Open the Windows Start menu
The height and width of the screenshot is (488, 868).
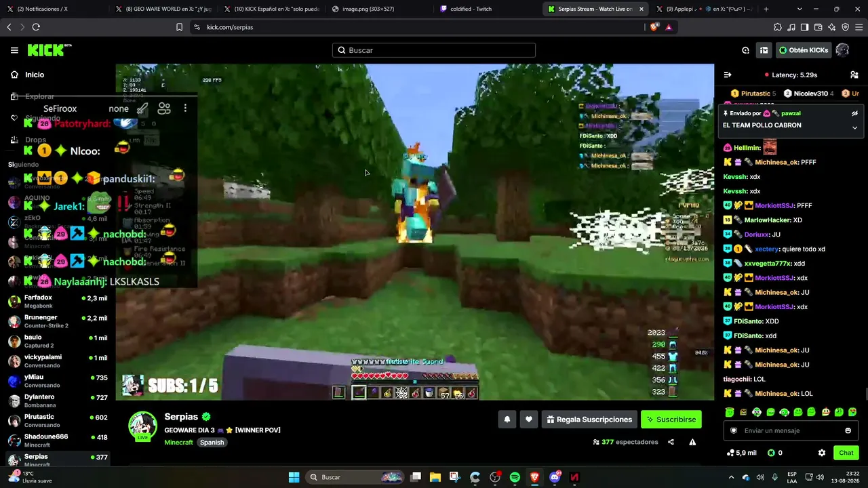[x=294, y=477]
